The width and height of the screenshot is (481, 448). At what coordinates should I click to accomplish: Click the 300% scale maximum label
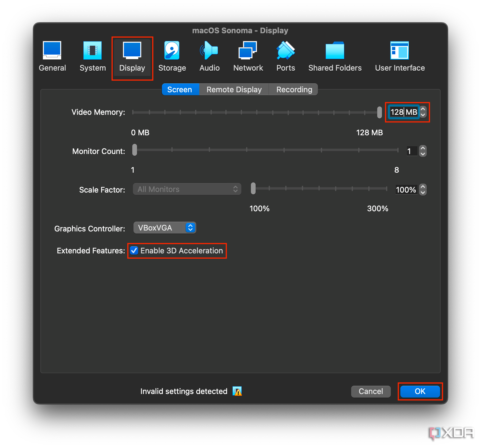coord(378,209)
